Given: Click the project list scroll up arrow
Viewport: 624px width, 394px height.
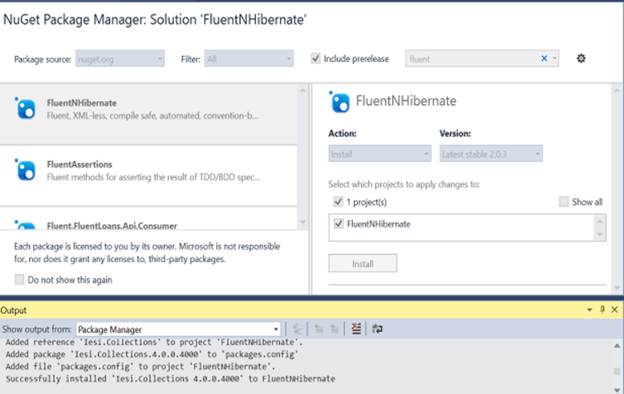Looking at the screenshot, I should pos(600,220).
